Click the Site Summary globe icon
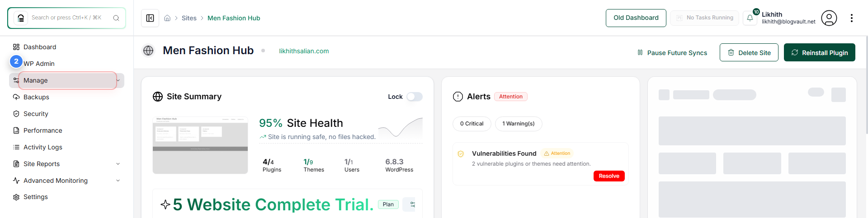 pyautogui.click(x=158, y=97)
